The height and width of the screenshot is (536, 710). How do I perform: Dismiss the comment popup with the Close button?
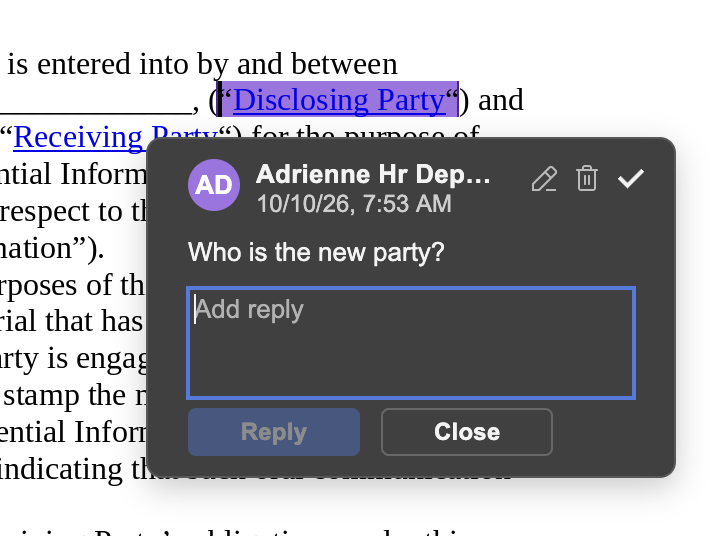[x=467, y=432]
